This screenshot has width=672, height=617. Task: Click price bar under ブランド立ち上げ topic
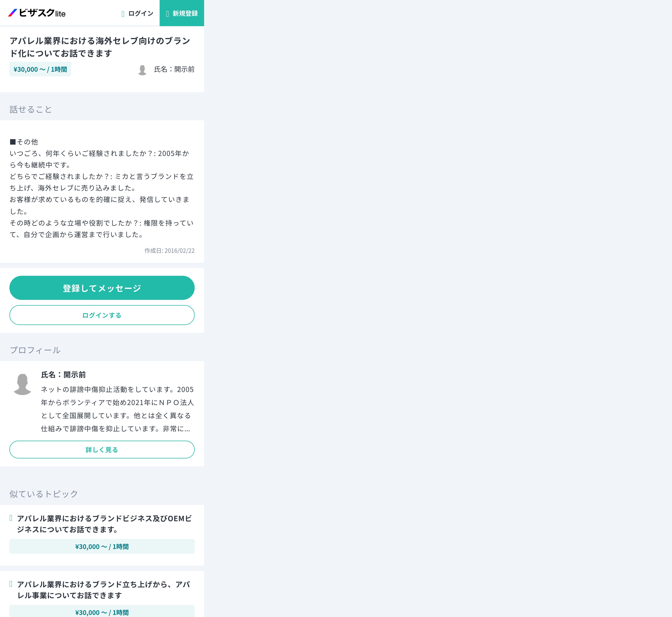click(x=102, y=612)
